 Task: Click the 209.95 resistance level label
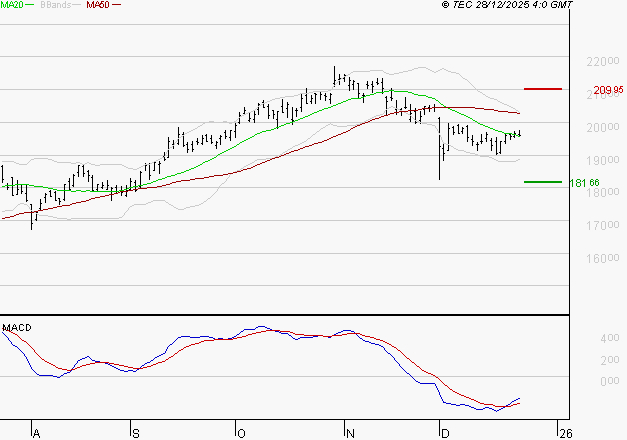click(608, 90)
